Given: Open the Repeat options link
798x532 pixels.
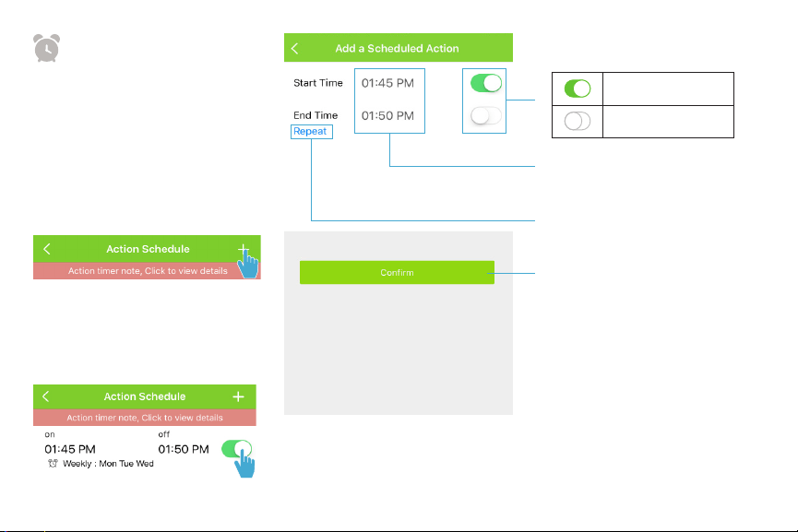Looking at the screenshot, I should point(310,131).
